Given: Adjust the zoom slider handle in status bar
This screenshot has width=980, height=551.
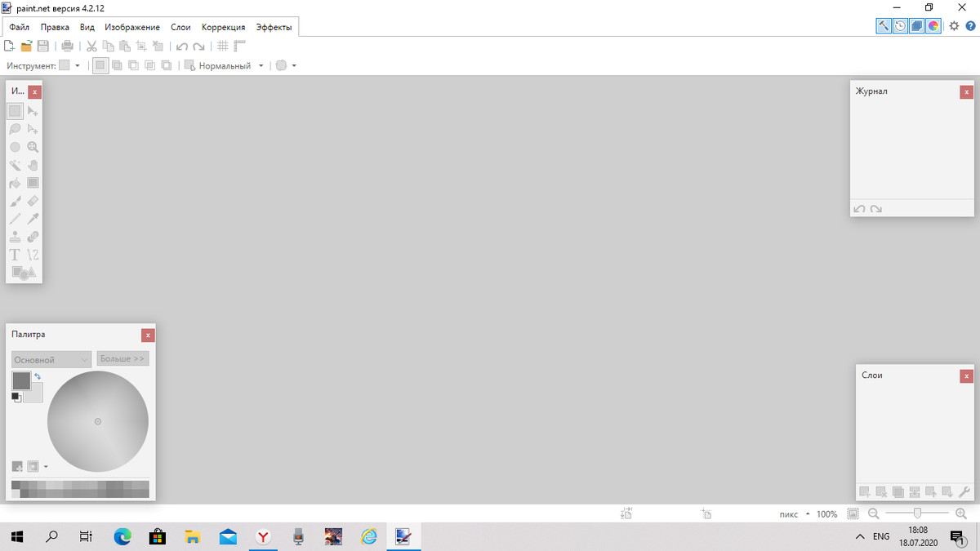Looking at the screenshot, I should (x=918, y=513).
